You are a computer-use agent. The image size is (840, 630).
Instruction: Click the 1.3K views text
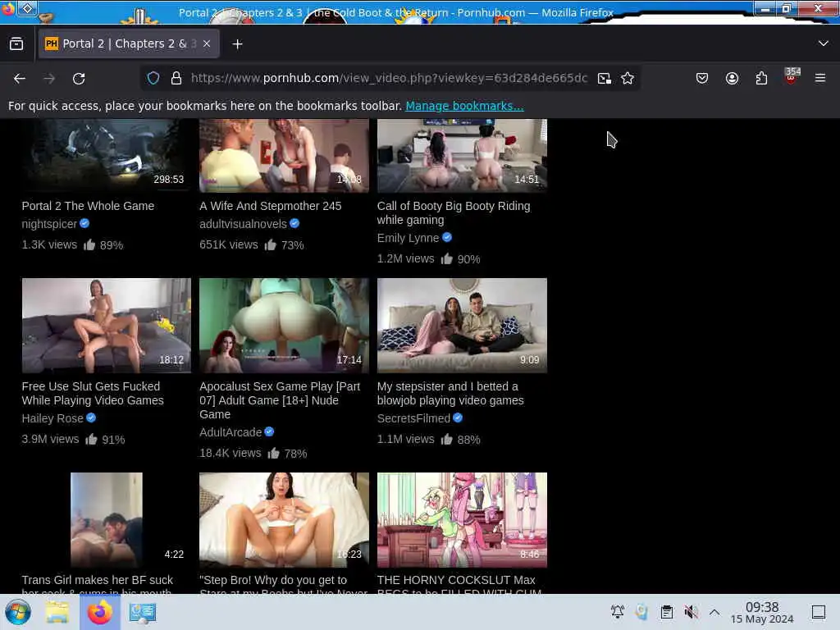[x=49, y=244]
